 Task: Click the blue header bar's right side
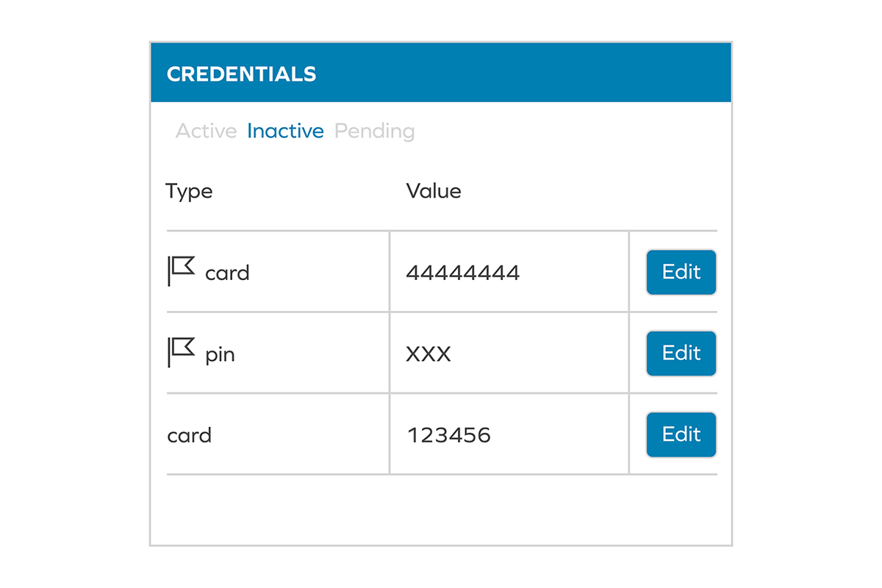(625, 73)
